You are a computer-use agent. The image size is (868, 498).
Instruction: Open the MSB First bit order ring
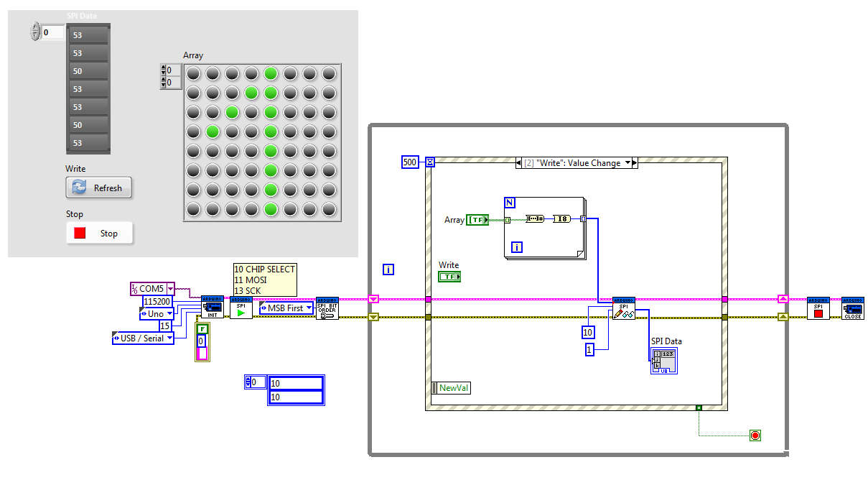pos(287,308)
